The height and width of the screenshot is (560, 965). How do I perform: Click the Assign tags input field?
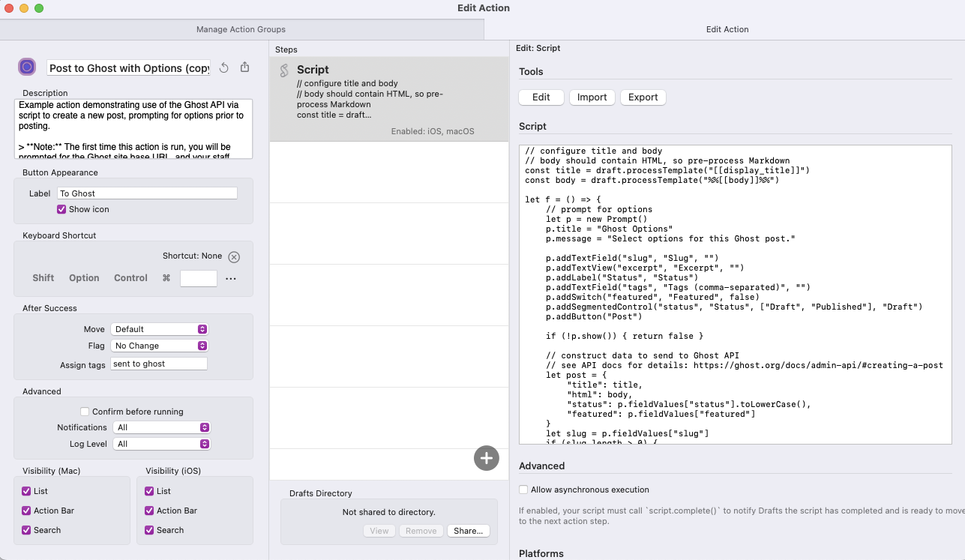(159, 364)
